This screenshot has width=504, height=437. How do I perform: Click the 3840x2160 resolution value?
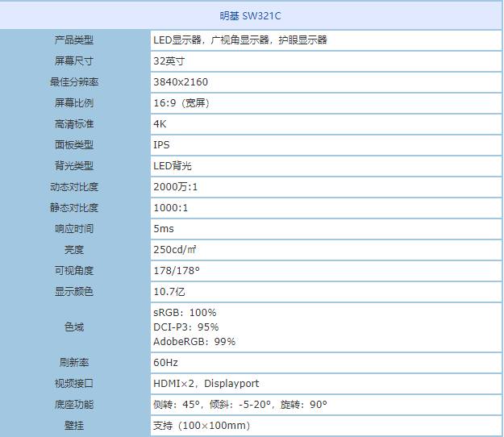pos(181,82)
